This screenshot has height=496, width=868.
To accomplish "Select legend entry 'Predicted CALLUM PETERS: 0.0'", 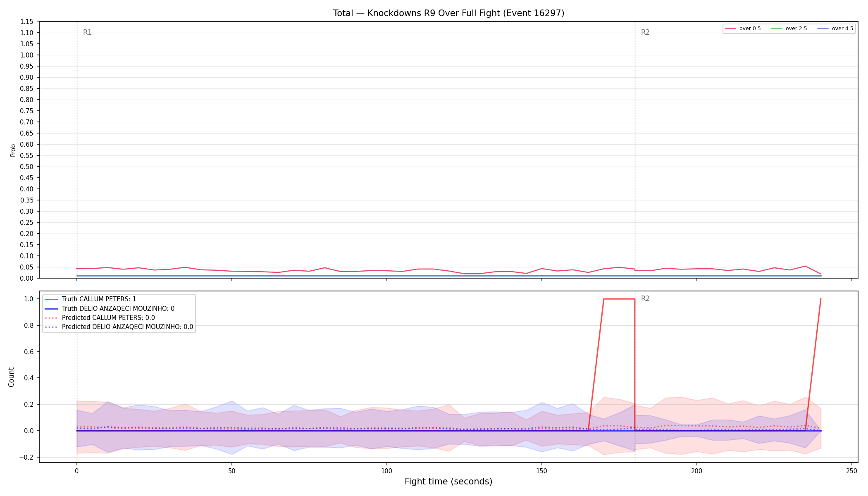I will 108,318.
